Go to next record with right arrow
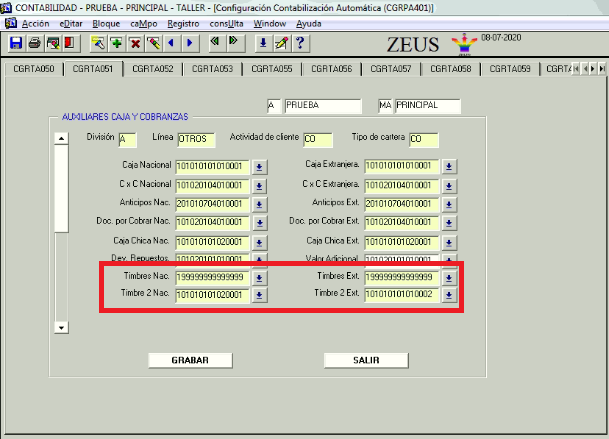 tap(188, 43)
